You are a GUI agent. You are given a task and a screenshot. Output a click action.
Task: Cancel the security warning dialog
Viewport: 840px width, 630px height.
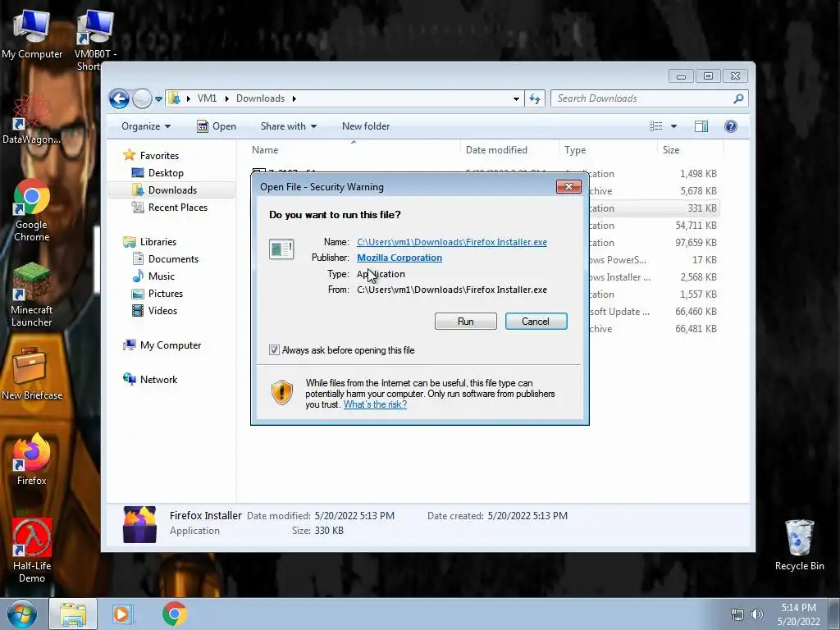coord(536,322)
